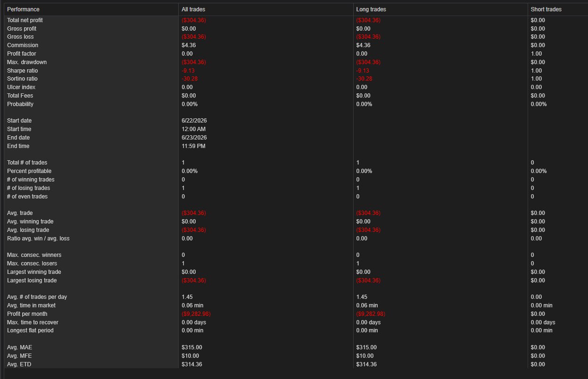The height and width of the screenshot is (379, 588).
Task: Click the Start time value 12:00 AM
Action: [193, 129]
